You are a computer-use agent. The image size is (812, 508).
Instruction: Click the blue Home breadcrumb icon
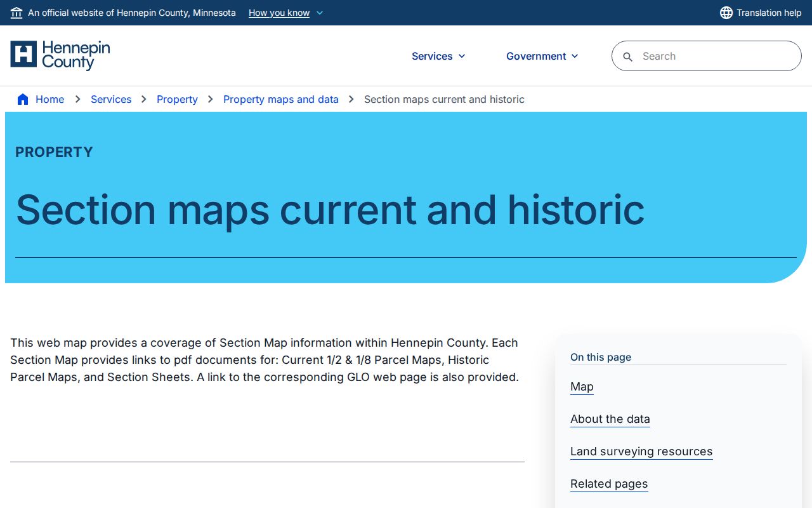click(23, 99)
